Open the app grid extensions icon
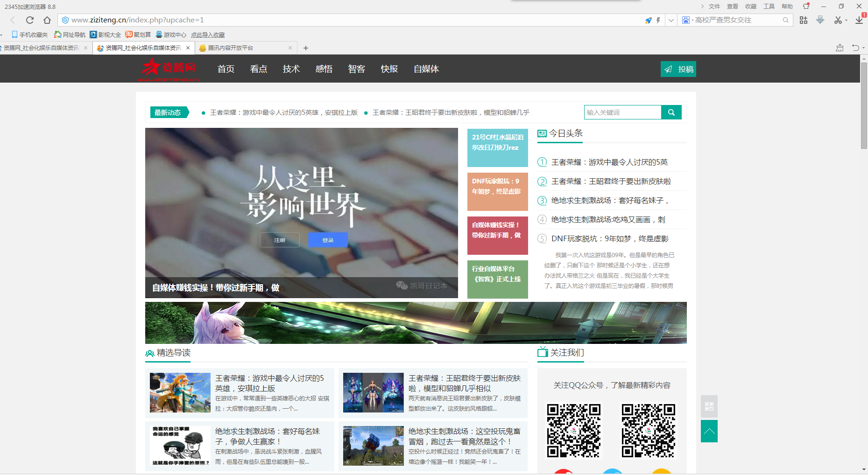 pos(803,20)
